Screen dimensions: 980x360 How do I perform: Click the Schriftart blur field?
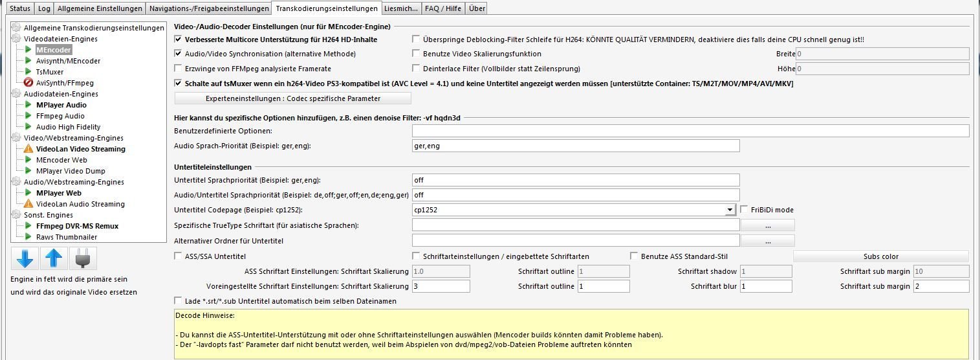(x=767, y=286)
